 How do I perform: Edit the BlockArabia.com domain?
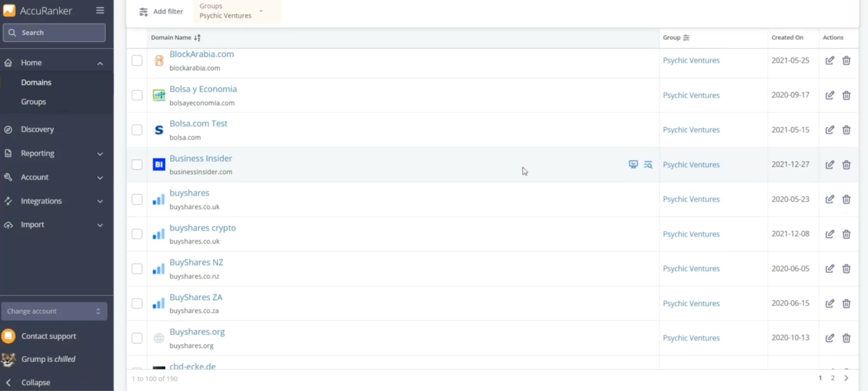[829, 60]
